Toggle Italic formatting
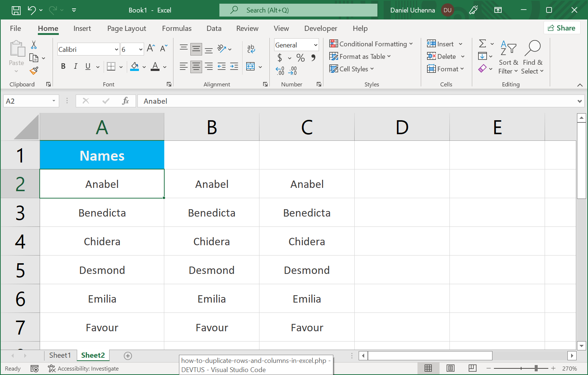Viewport: 588px width, 375px height. coord(75,67)
